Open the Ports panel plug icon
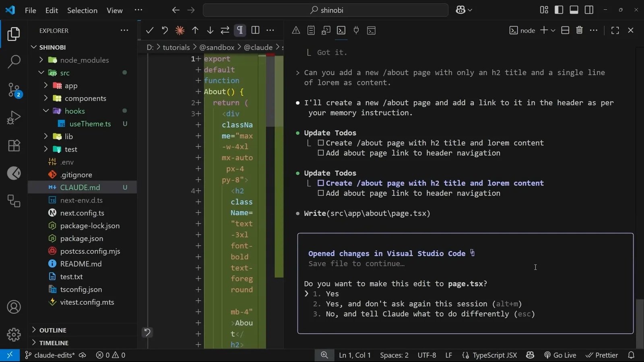 [x=356, y=30]
